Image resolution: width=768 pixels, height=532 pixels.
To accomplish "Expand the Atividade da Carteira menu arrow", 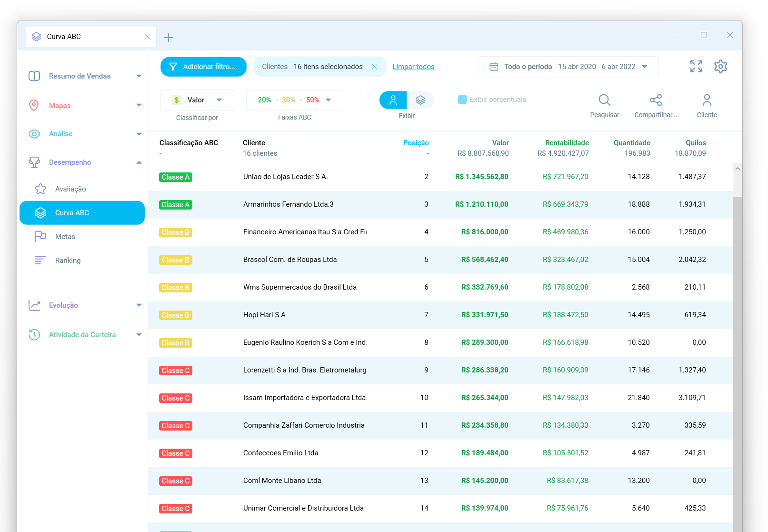I will [x=139, y=335].
